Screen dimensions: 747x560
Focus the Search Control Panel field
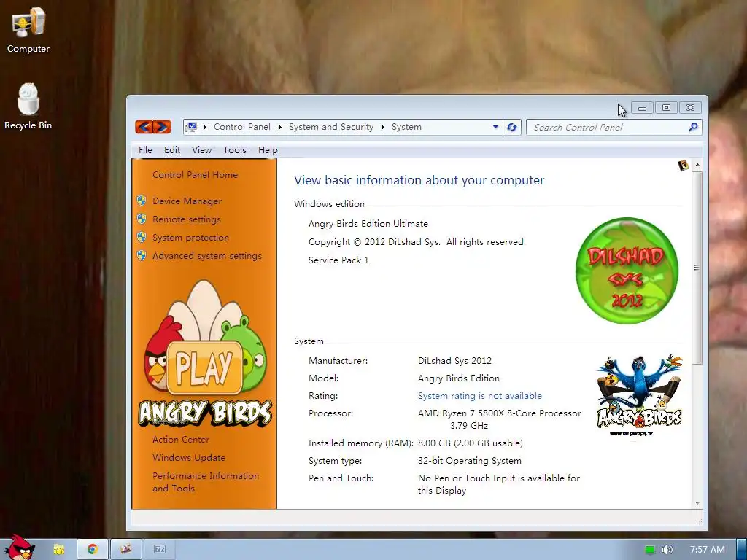click(608, 127)
